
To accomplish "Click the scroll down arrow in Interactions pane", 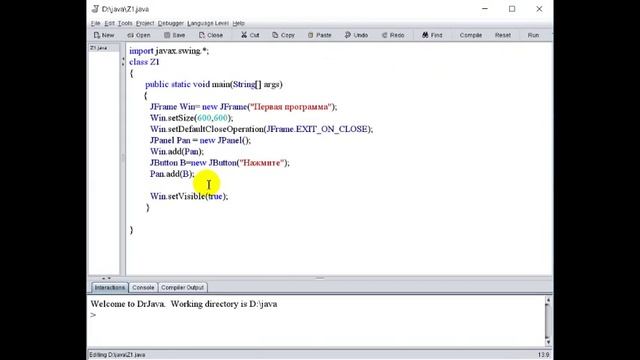I will tap(548, 342).
